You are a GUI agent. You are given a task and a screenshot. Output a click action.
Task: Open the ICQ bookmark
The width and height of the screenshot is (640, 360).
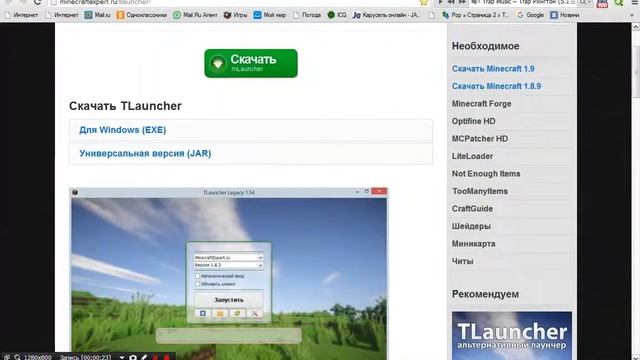pos(337,15)
